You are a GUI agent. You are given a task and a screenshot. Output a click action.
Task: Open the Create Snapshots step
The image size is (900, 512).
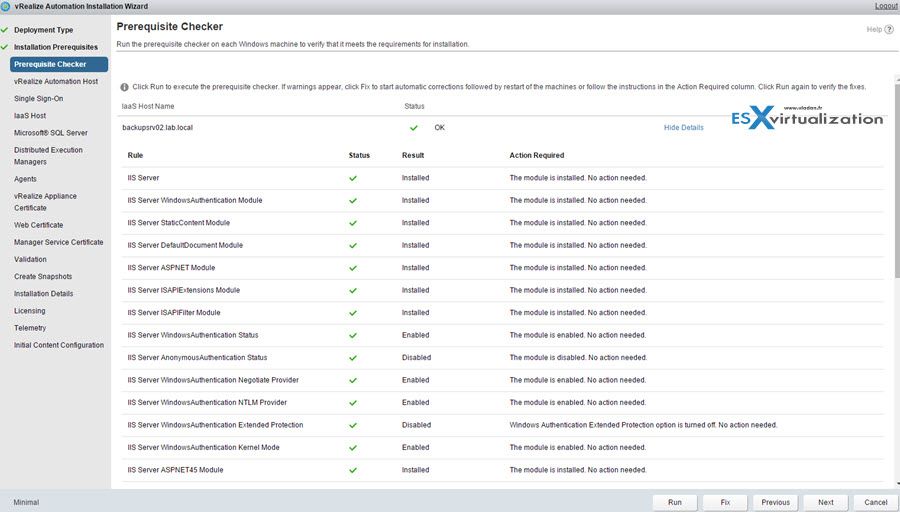click(43, 277)
